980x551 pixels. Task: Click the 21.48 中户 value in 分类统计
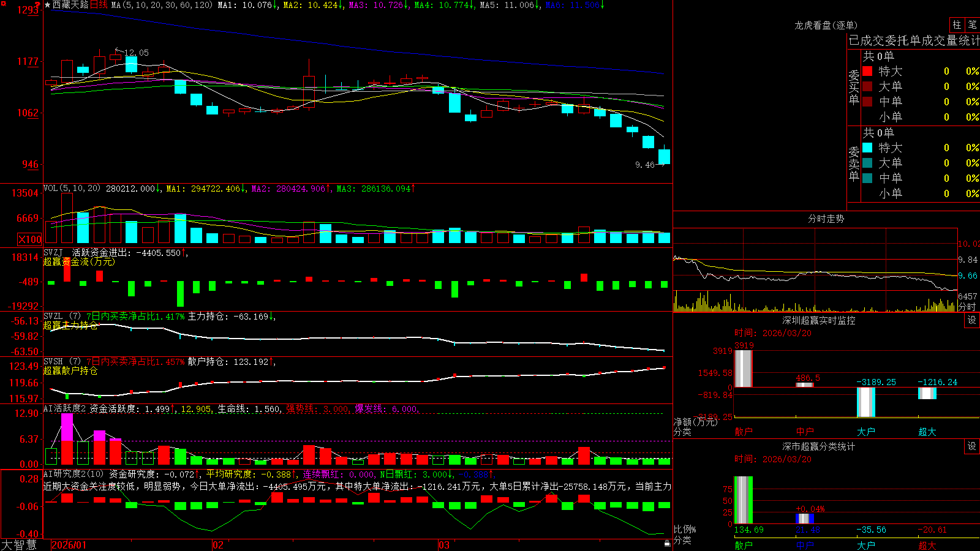point(808,530)
